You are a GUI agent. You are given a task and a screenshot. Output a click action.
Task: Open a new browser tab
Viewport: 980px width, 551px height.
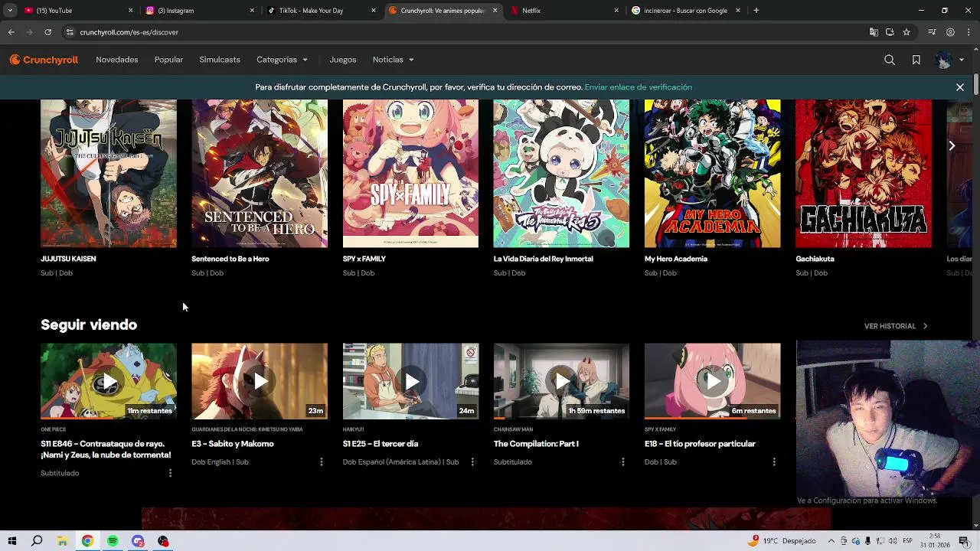[x=756, y=11]
